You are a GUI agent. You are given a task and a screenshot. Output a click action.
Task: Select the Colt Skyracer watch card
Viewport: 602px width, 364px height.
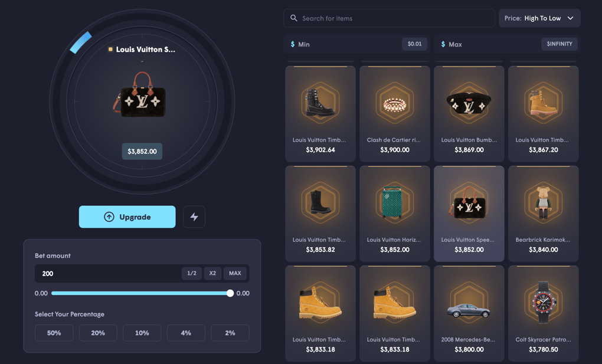pyautogui.click(x=543, y=313)
